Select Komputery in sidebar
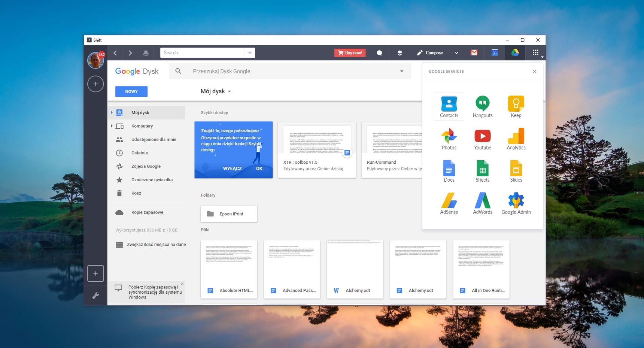Screen dimensions: 644x348 146,126
